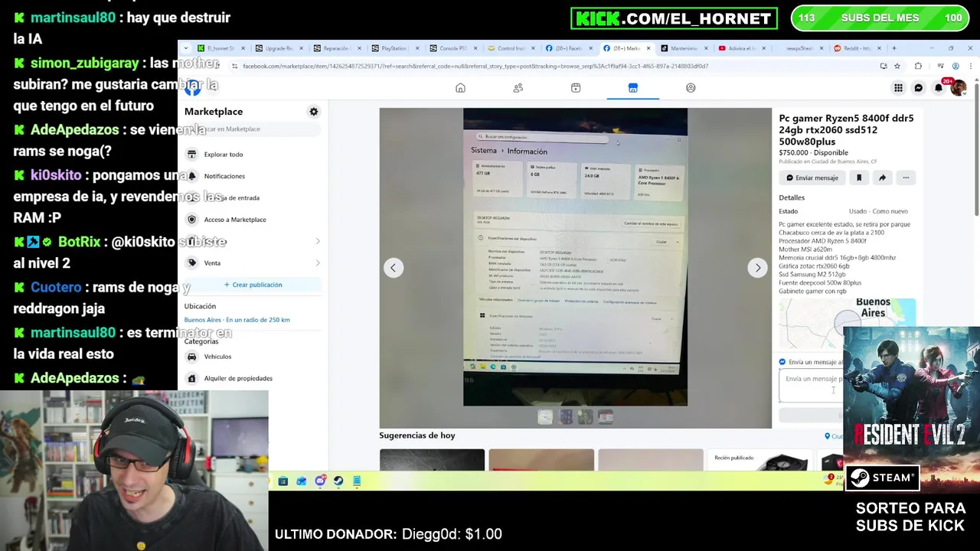980x551 pixels.
Task: Open the notifications bell with 20+ badge
Action: click(939, 88)
